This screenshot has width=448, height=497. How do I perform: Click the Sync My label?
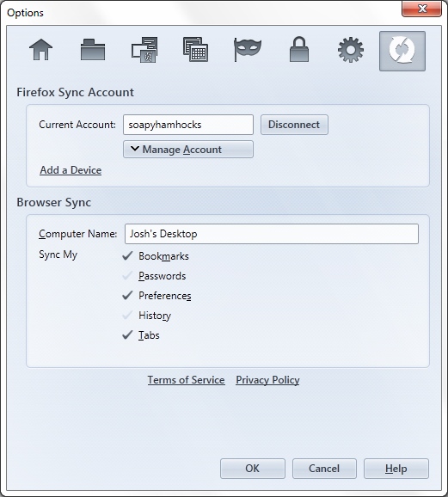coord(58,255)
